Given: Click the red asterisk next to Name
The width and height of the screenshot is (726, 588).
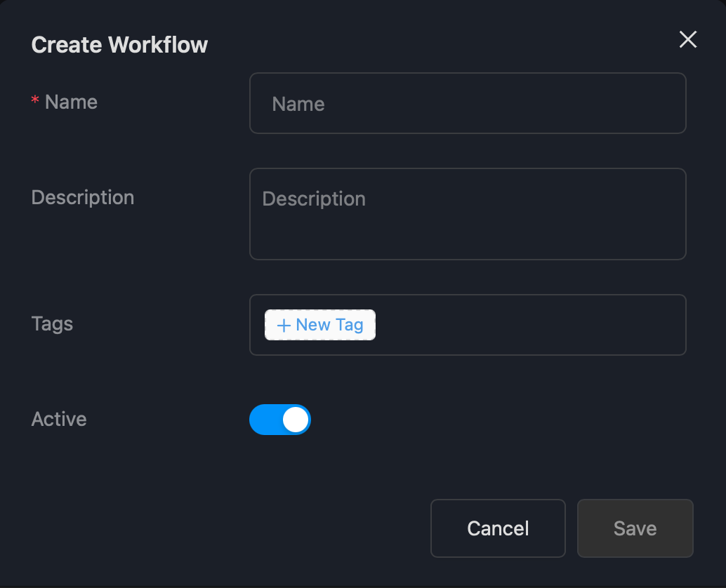Looking at the screenshot, I should tap(34, 101).
